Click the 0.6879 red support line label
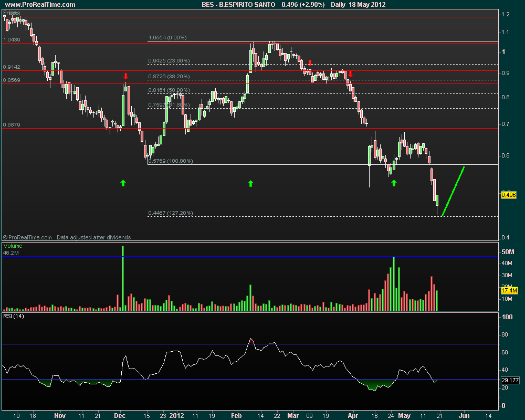This screenshot has width=525, height=420. tap(12, 125)
